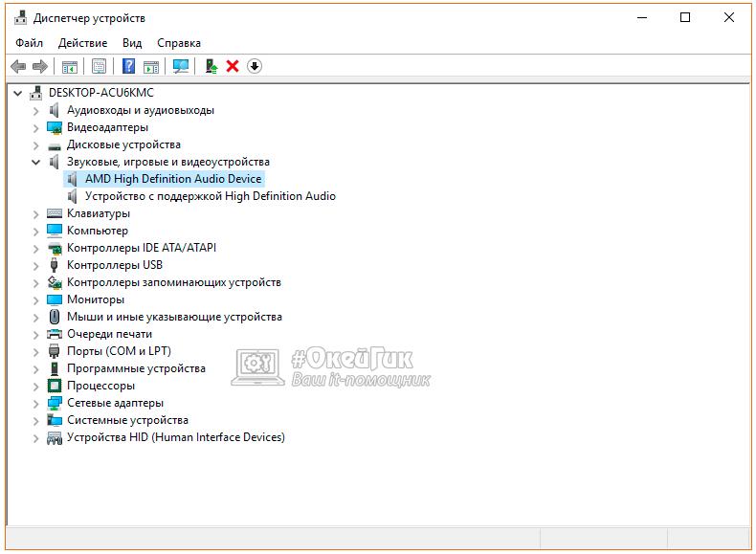Select AMD High Definition Audio Device
The image size is (756, 554).
172,179
